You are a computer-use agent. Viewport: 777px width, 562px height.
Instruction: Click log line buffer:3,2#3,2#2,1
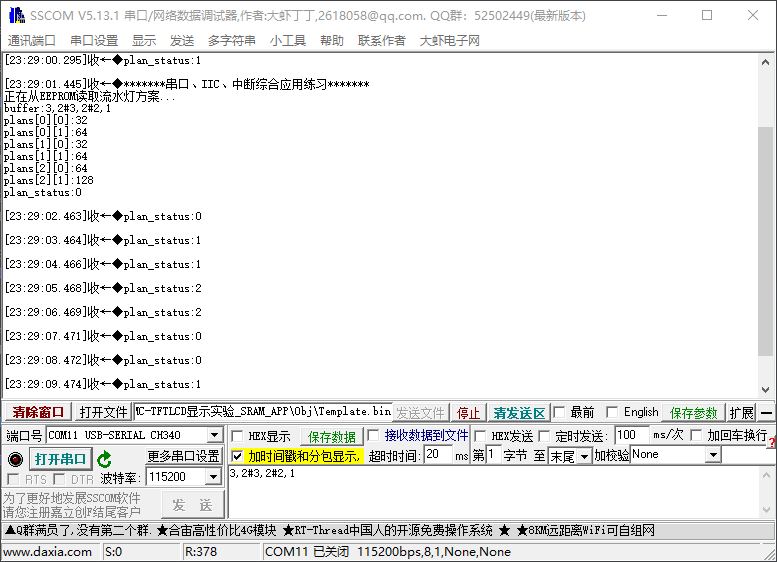coord(57,108)
